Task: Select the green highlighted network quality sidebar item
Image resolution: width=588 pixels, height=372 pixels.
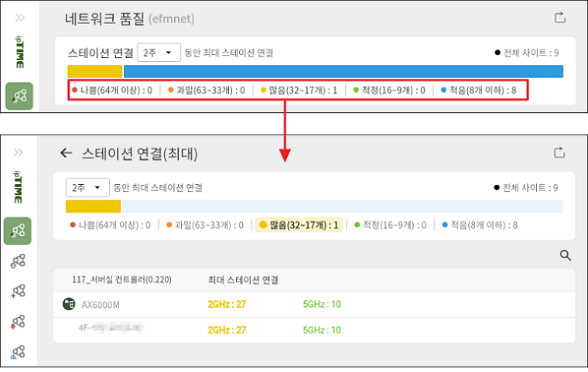Action: click(x=19, y=231)
